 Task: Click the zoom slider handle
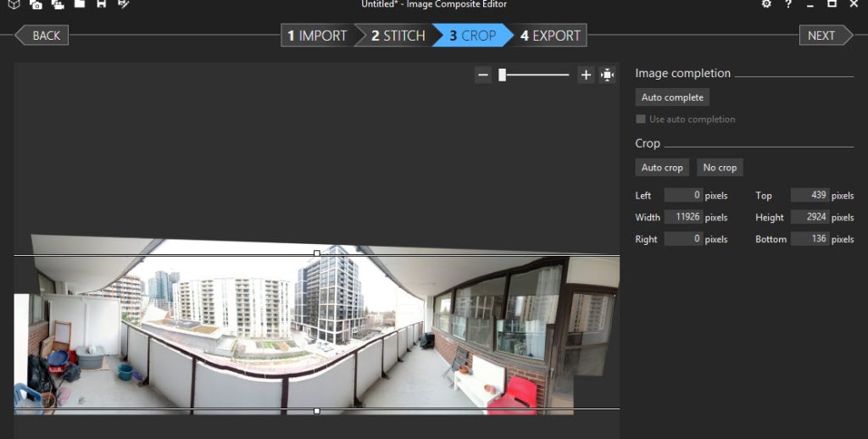pyautogui.click(x=502, y=75)
